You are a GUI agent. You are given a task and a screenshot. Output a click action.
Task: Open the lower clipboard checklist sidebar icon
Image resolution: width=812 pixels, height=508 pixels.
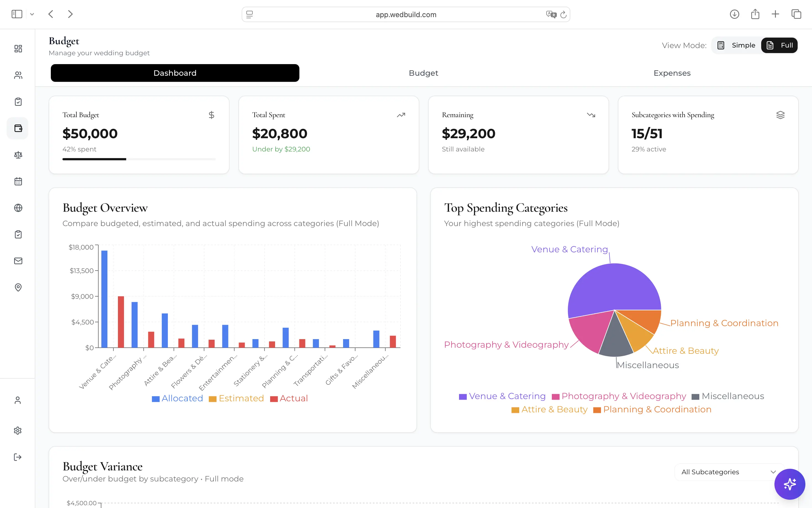18,234
